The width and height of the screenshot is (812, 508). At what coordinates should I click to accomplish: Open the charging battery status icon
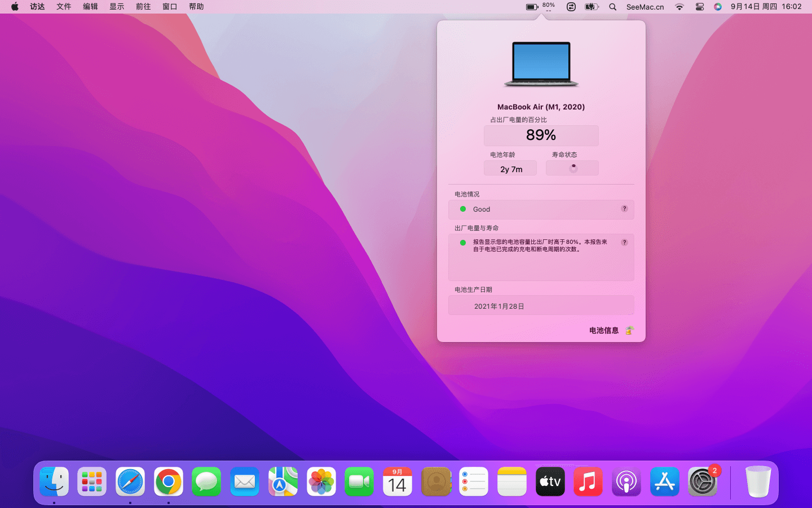591,7
